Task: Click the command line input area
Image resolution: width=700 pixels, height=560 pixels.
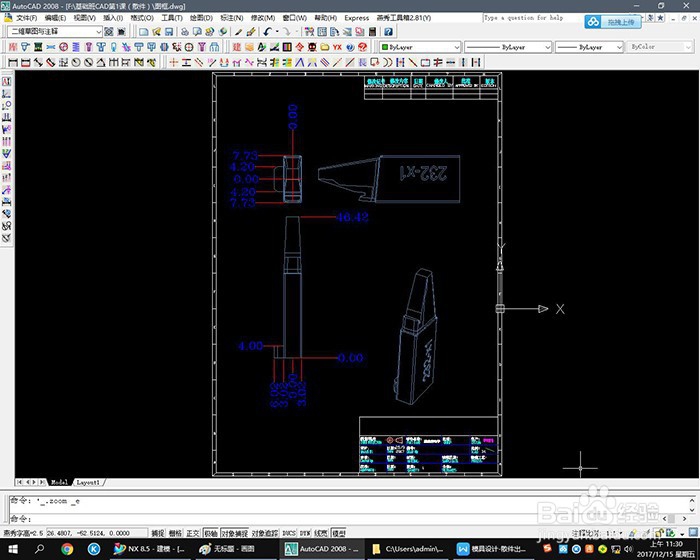Action: click(x=335, y=519)
